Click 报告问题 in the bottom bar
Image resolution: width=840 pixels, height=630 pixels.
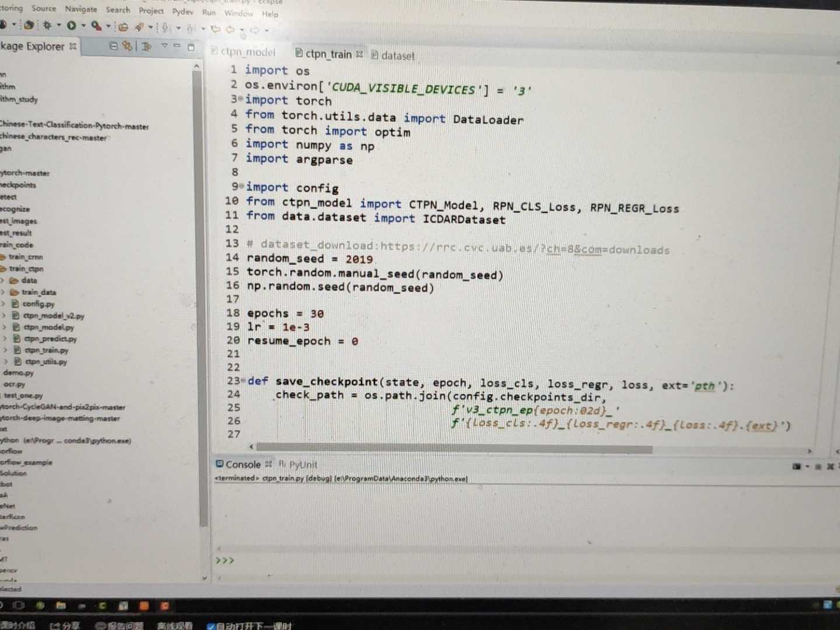(x=119, y=625)
